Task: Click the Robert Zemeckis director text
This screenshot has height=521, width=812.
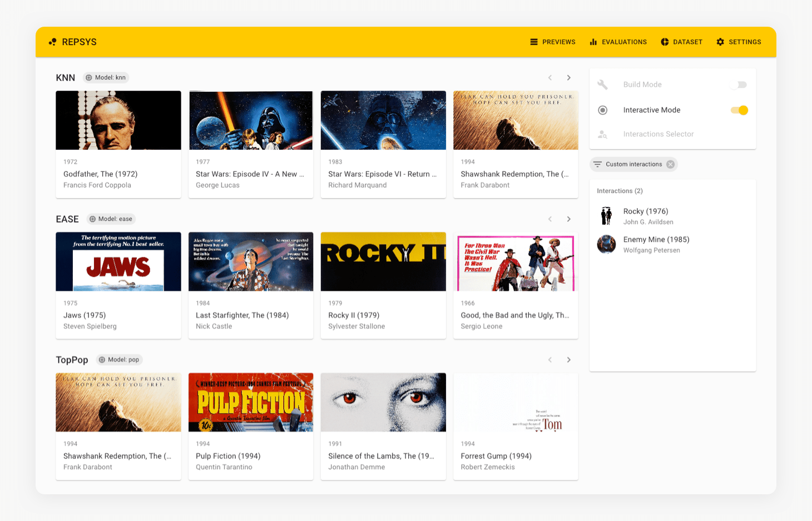Action: click(488, 467)
